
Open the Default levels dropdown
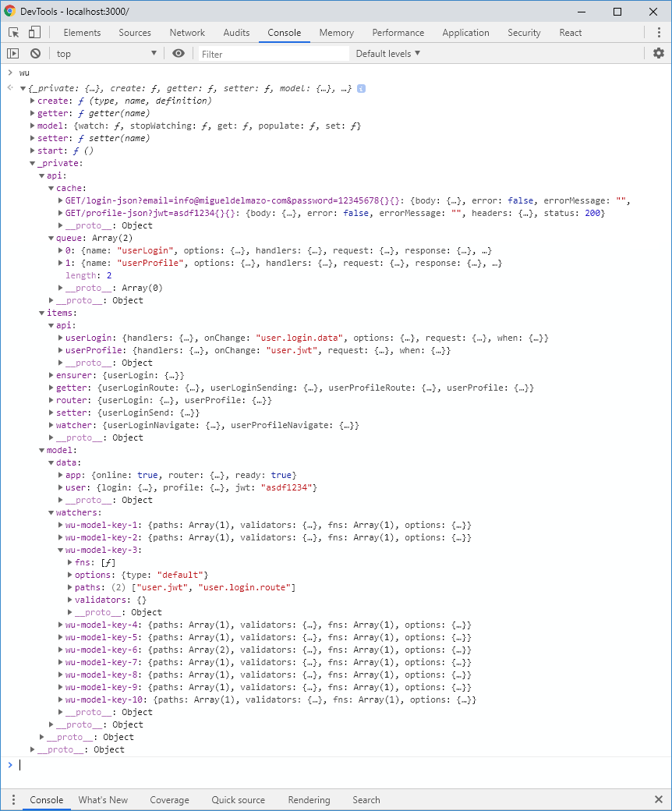[x=387, y=53]
